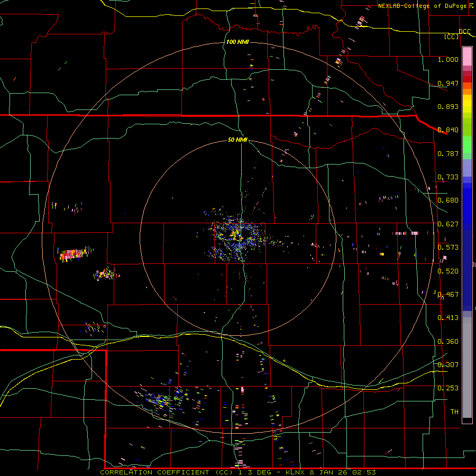Screen dimensions: 476x476
Task: Click the 100 NMI range ring label
Action: click(237, 42)
